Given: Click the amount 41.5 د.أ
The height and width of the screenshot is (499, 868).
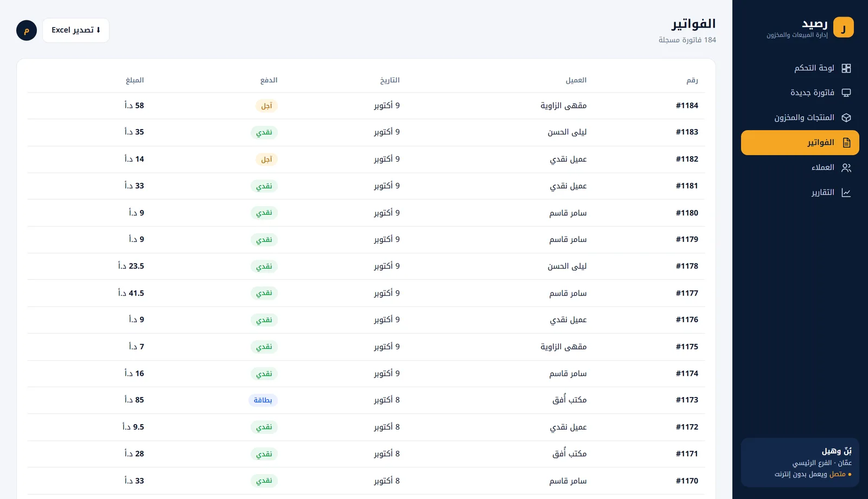Looking at the screenshot, I should click(x=131, y=293).
